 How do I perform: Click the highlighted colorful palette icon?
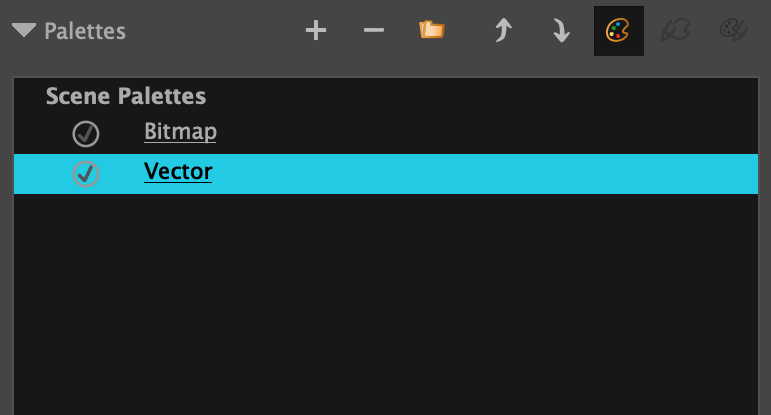pos(618,31)
